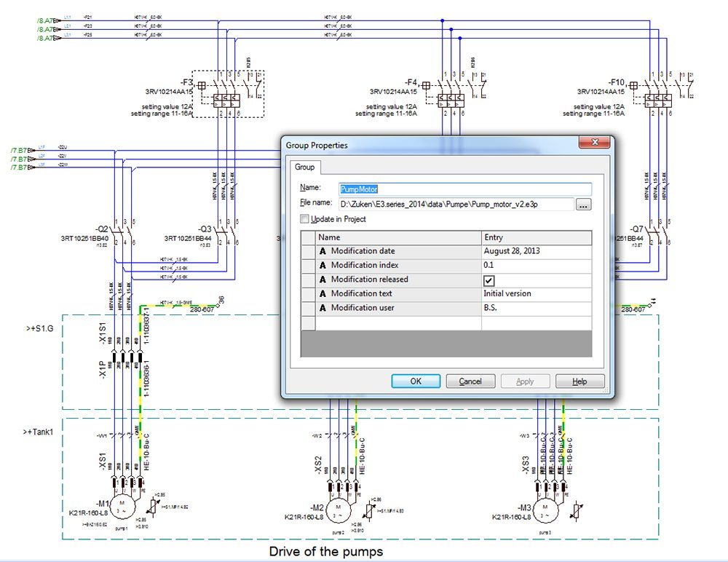Viewport: 728px width, 562px height.
Task: Open Help for the Group Properties dialog
Action: 579,381
